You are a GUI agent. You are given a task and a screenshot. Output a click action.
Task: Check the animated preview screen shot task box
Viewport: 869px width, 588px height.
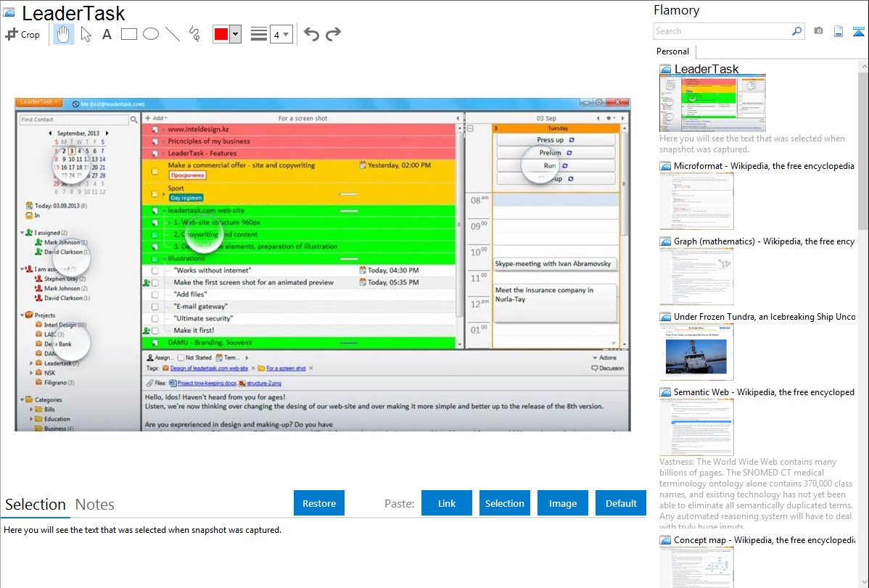[155, 283]
